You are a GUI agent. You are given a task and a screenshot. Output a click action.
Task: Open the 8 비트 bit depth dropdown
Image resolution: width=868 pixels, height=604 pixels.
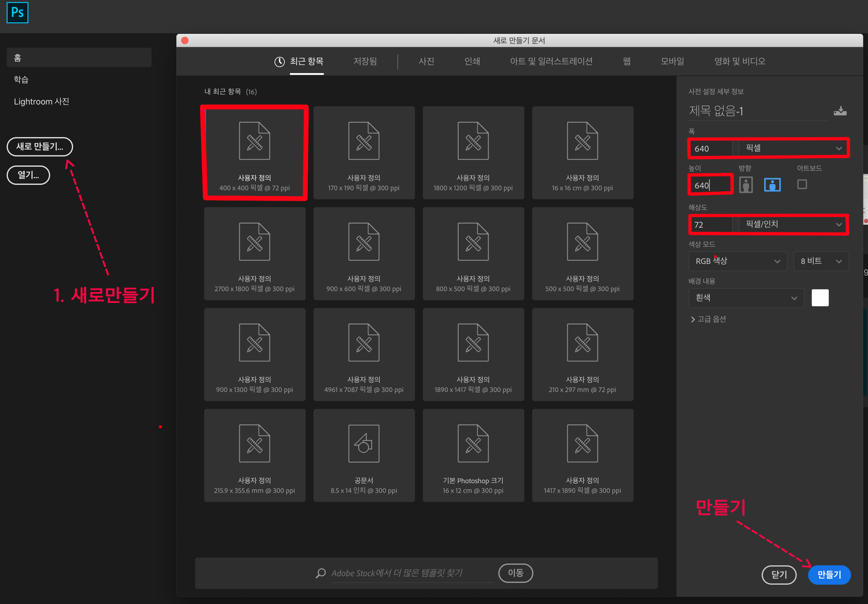point(821,261)
